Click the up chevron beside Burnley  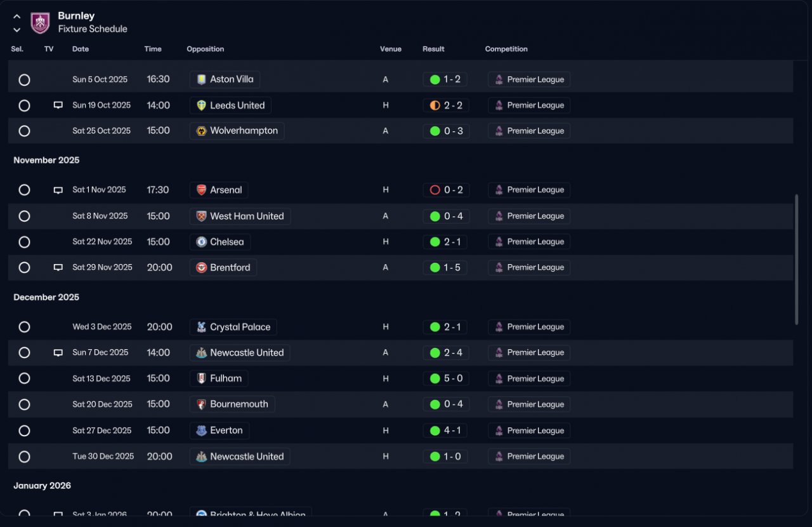[17, 17]
